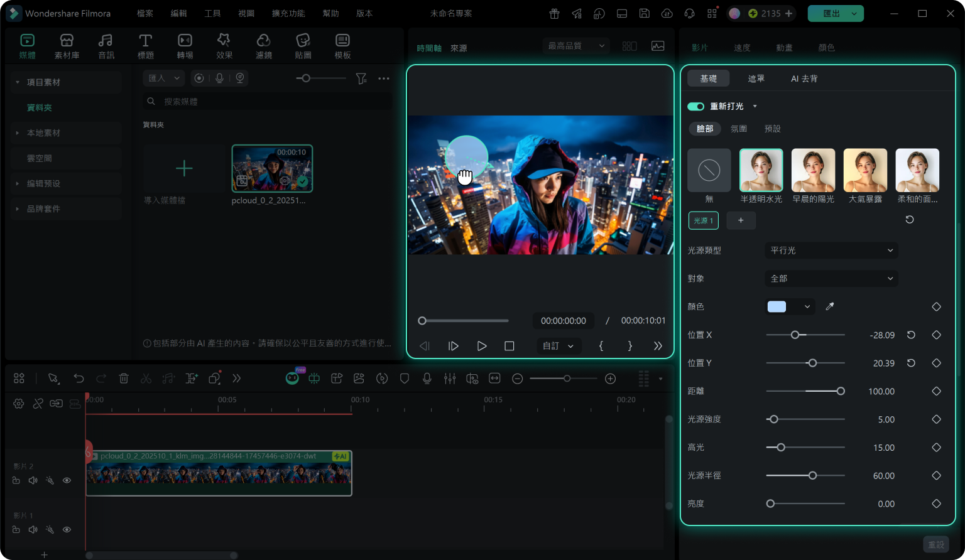The width and height of the screenshot is (965, 560).
Task: Toggle lock on 影片 1 track
Action: tap(16, 529)
